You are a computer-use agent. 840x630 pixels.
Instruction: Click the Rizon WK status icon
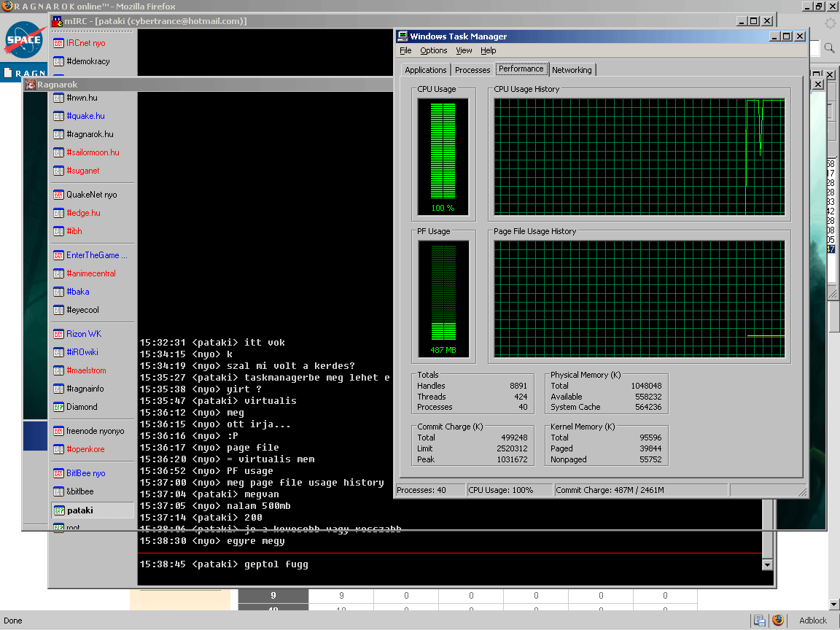click(58, 334)
